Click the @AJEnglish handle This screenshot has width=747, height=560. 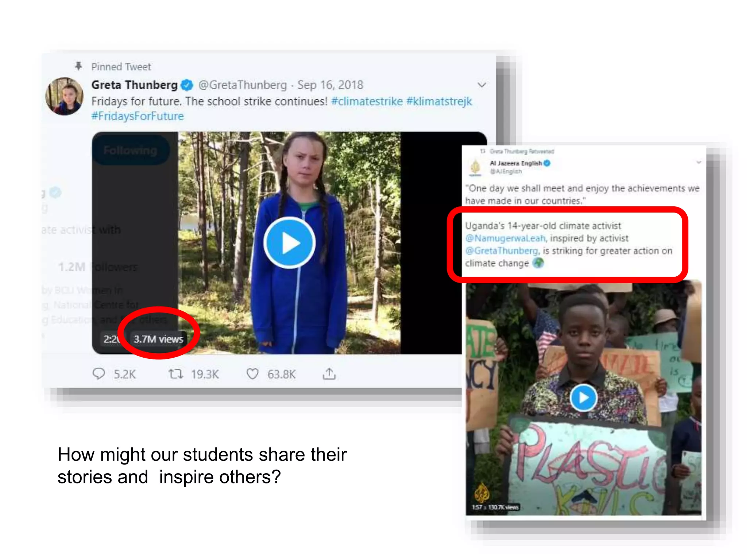pos(506,171)
